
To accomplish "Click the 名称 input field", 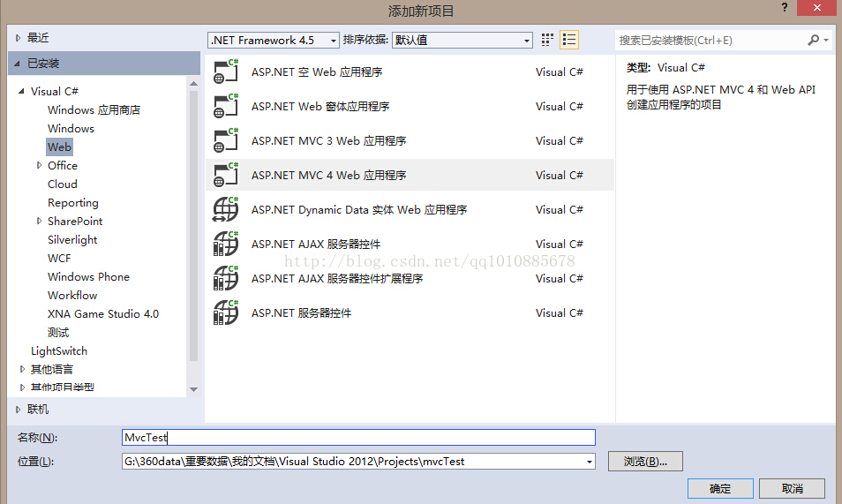I will click(358, 438).
